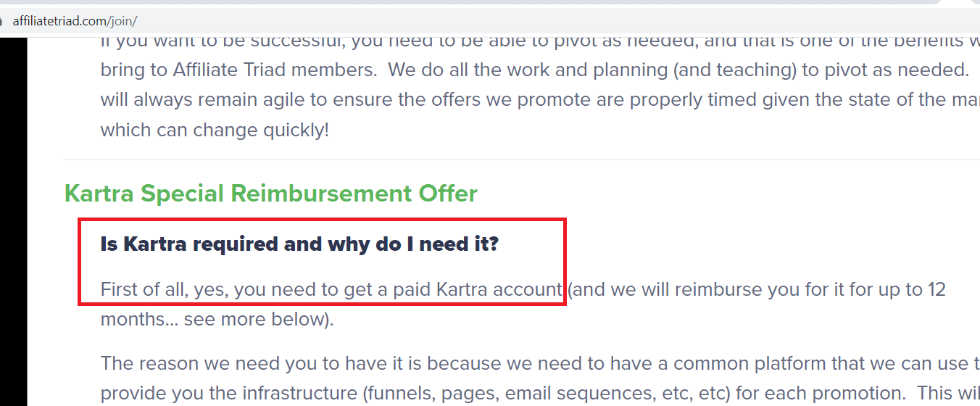
Task: Click the "/join/" path in the URL
Action: click(x=122, y=21)
